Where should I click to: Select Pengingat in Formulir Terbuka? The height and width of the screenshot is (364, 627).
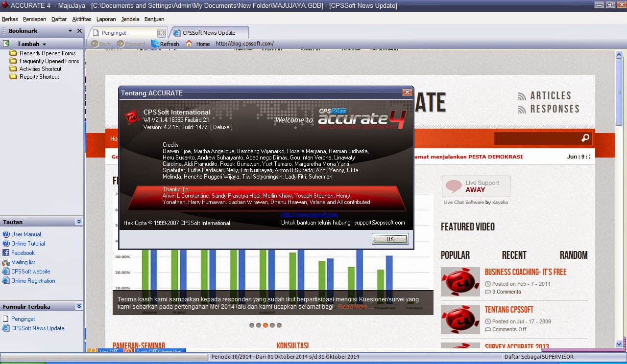pyautogui.click(x=23, y=319)
